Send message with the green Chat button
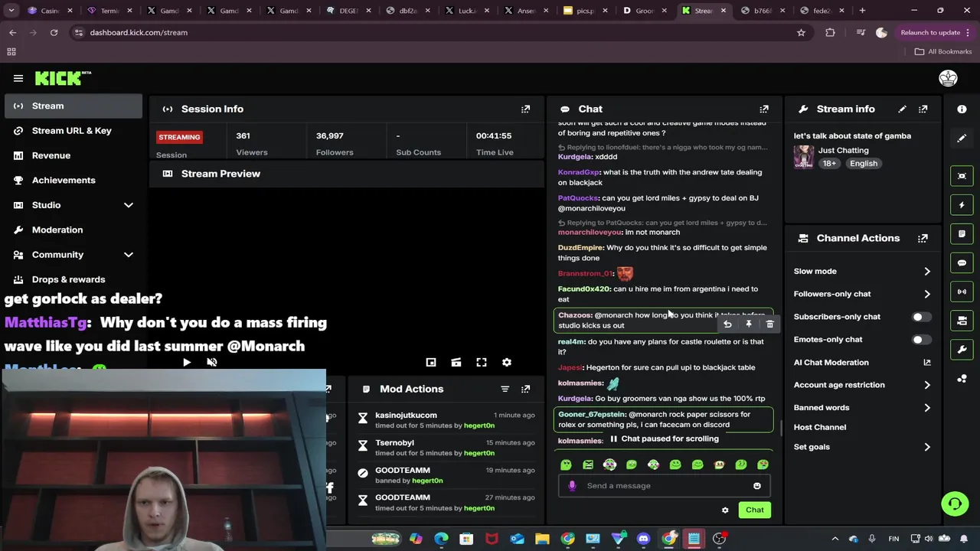Screen dimensions: 980x551 click(755, 510)
